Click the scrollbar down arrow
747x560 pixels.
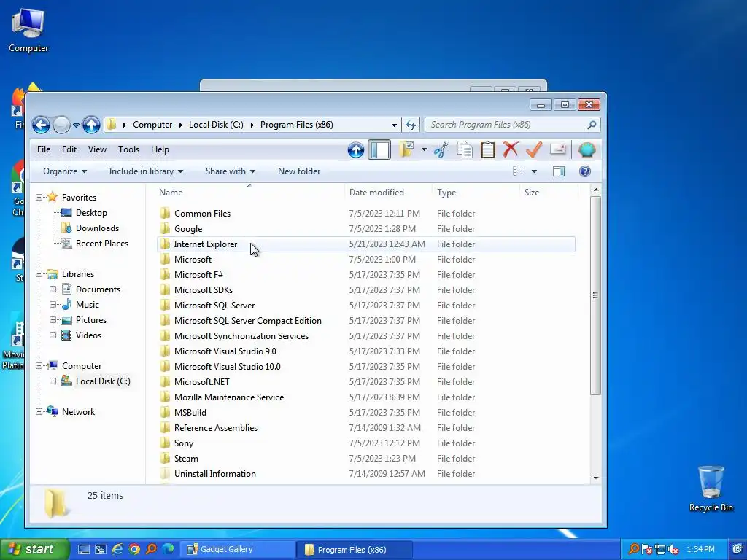595,478
